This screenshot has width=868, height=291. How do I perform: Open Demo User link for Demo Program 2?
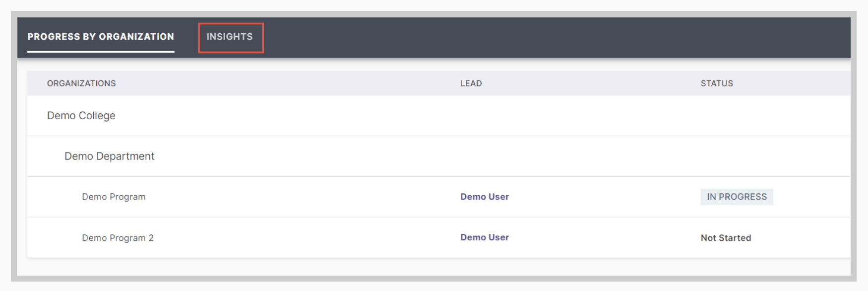[485, 238]
